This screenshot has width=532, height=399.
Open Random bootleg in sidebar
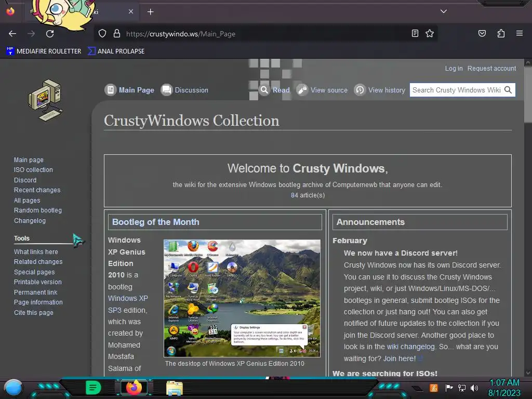tap(37, 210)
